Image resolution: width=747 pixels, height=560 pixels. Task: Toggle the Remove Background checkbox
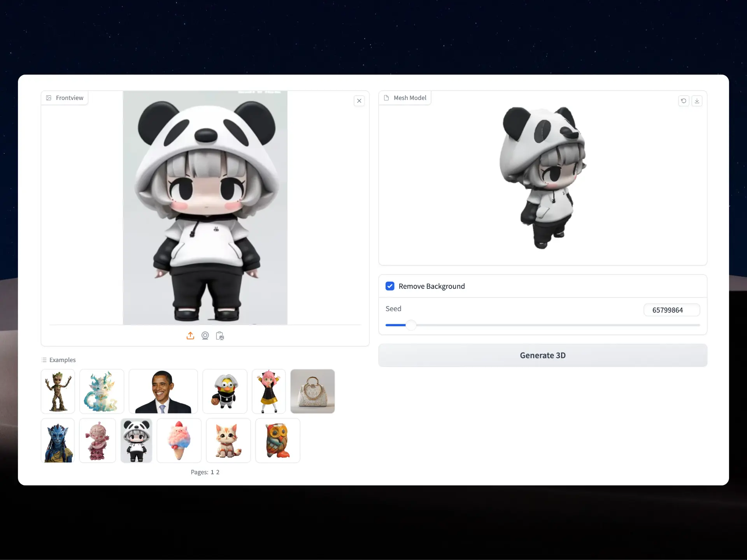[390, 286]
